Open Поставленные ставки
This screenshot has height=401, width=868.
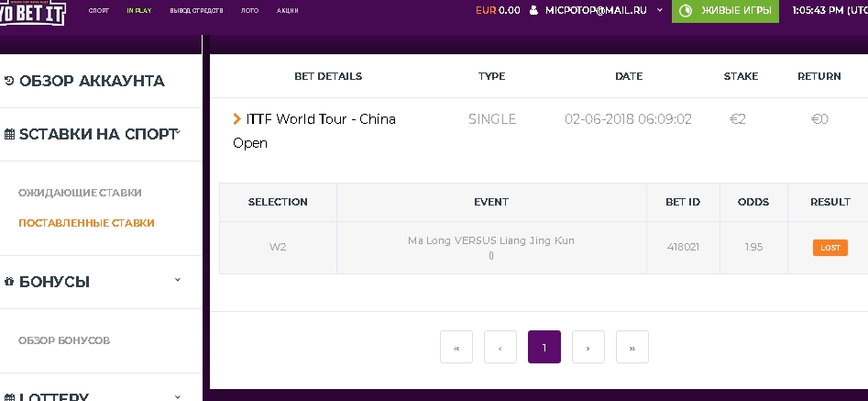click(x=86, y=223)
